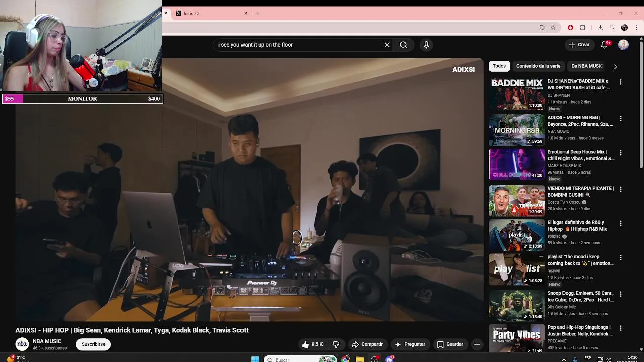Click the 'DJ SHANEN' channel name
The width and height of the screenshot is (644, 362).
[558, 95]
